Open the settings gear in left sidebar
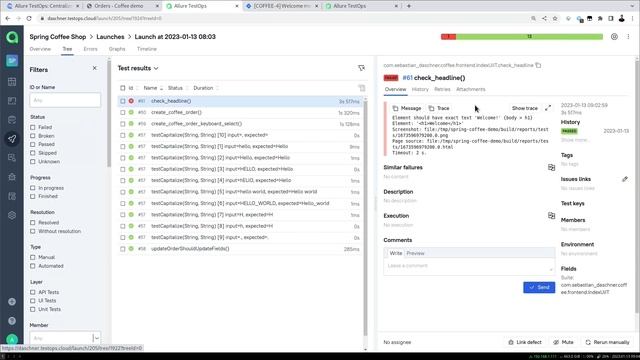The width and height of the screenshot is (640, 360). click(x=12, y=215)
